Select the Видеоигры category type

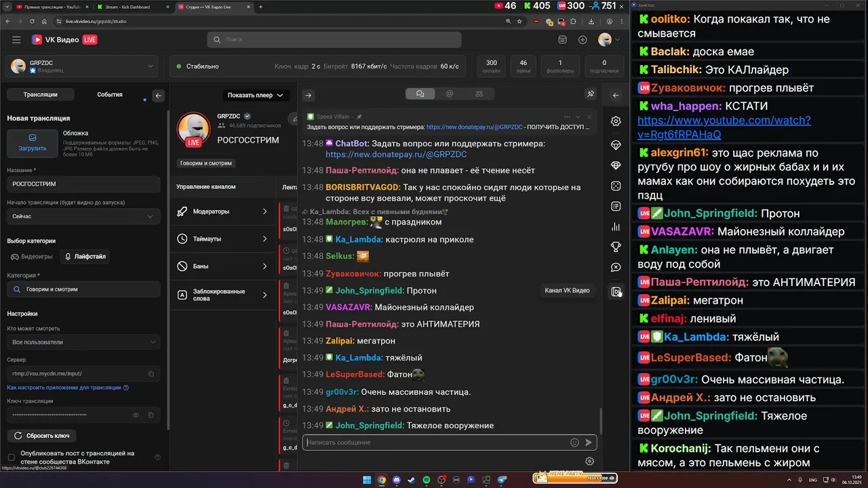[x=32, y=257]
